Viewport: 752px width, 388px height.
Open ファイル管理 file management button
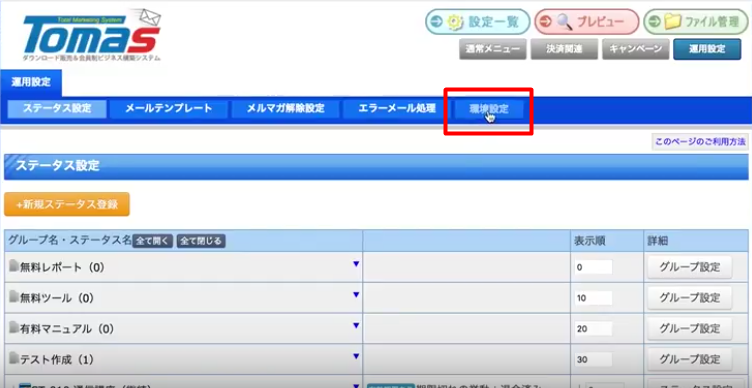695,22
